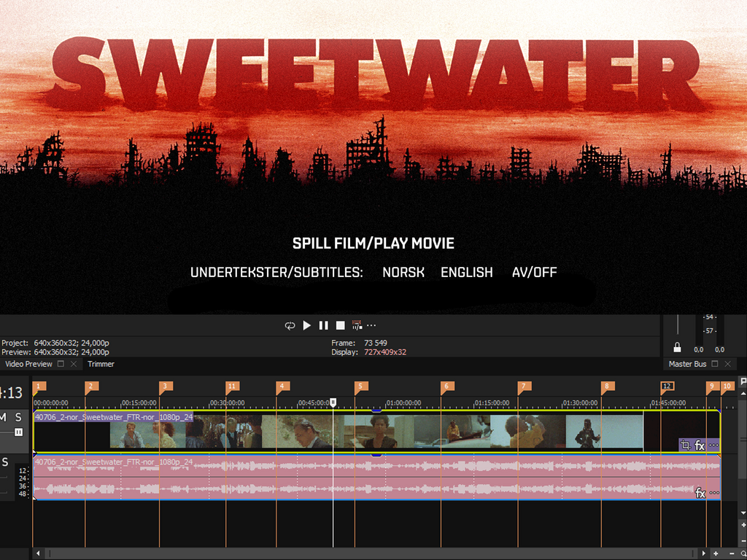Switch to the Trimmer tab

pos(101,364)
